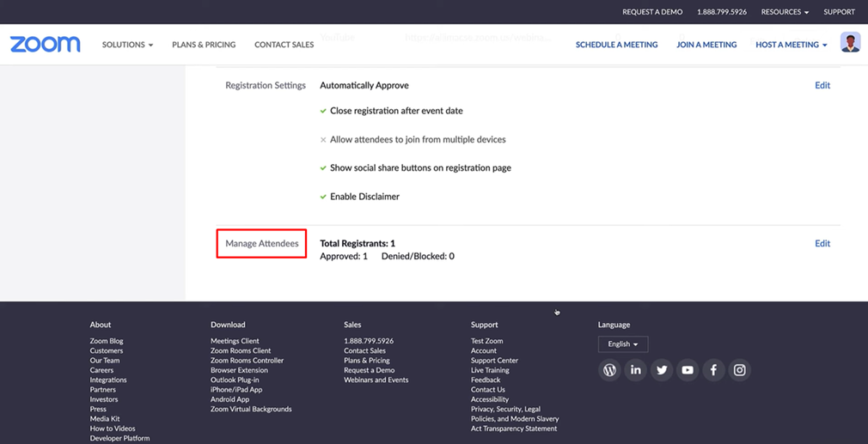Open Zoom Virtual Backgrounds download link
Viewport: 868px width, 444px height.
(x=251, y=409)
